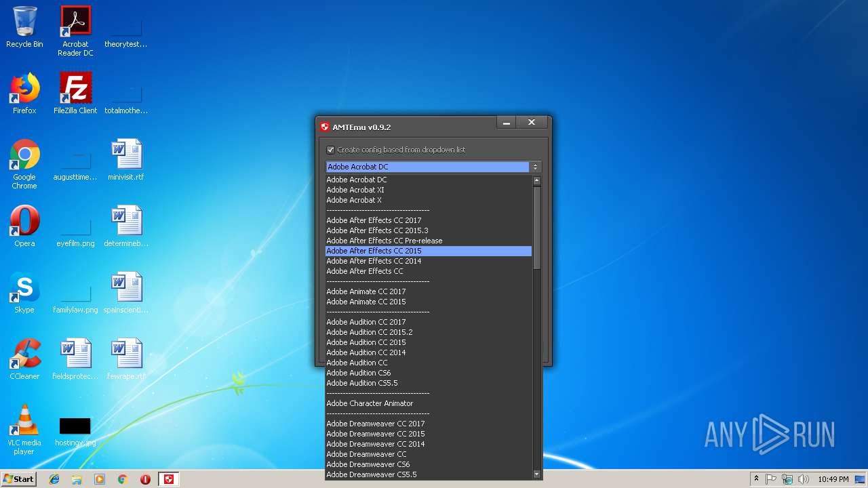Select the CCleaner desktop shortcut
868x488 pixels.
(x=24, y=359)
